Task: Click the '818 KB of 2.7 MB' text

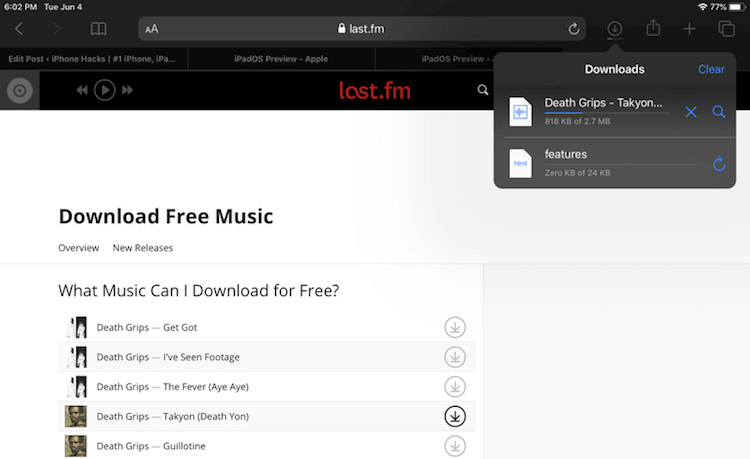Action: point(577,121)
